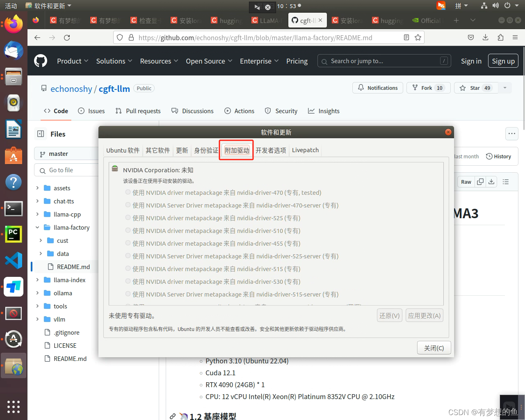525x420 pixels.
Task: Open Firefox from the Ubuntu dock
Action: [14, 24]
